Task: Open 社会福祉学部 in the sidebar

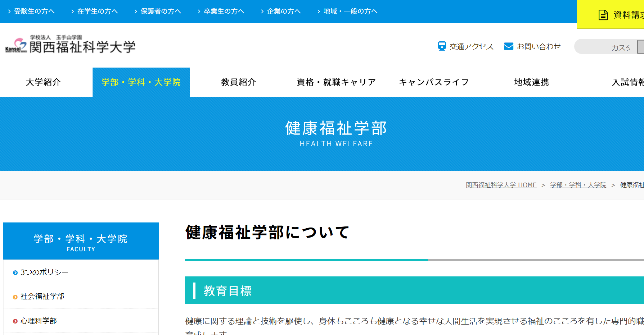Action: (42, 297)
